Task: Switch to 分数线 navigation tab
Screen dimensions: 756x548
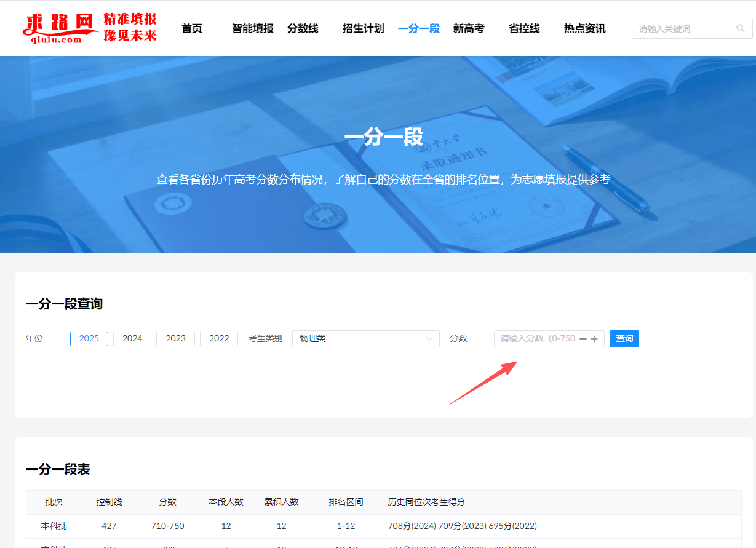Action: [303, 28]
